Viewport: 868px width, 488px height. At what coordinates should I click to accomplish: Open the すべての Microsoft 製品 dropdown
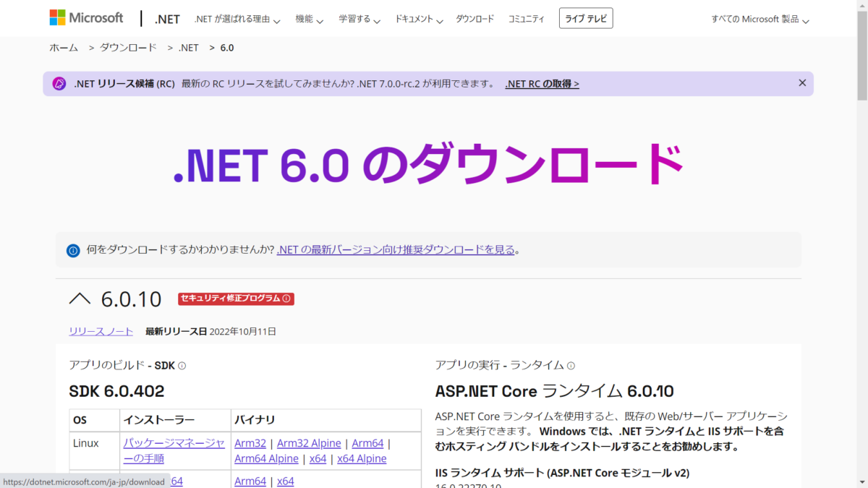pyautogui.click(x=759, y=19)
